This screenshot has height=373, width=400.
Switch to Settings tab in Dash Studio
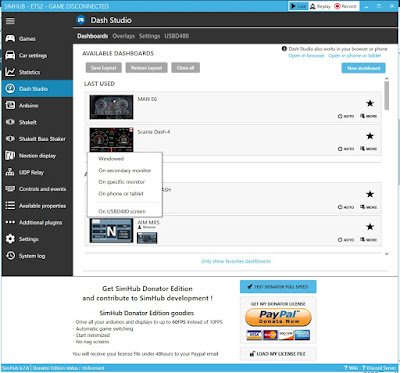[x=149, y=36]
